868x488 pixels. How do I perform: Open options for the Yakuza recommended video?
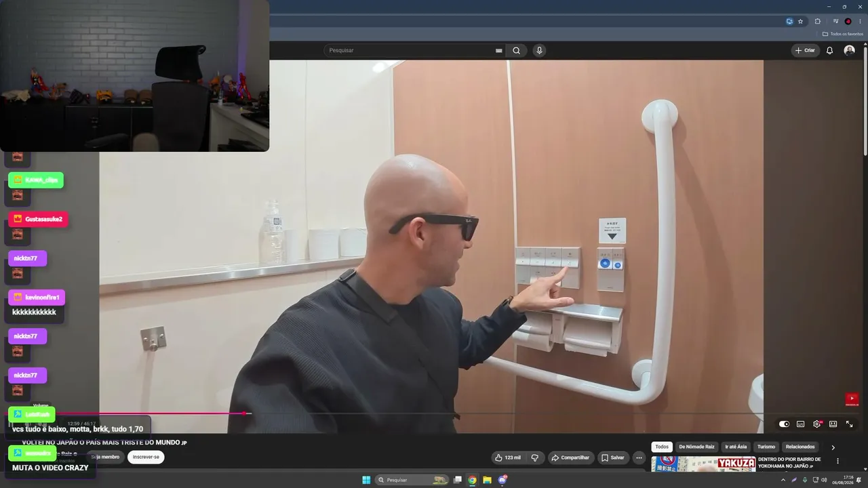pos(837,461)
